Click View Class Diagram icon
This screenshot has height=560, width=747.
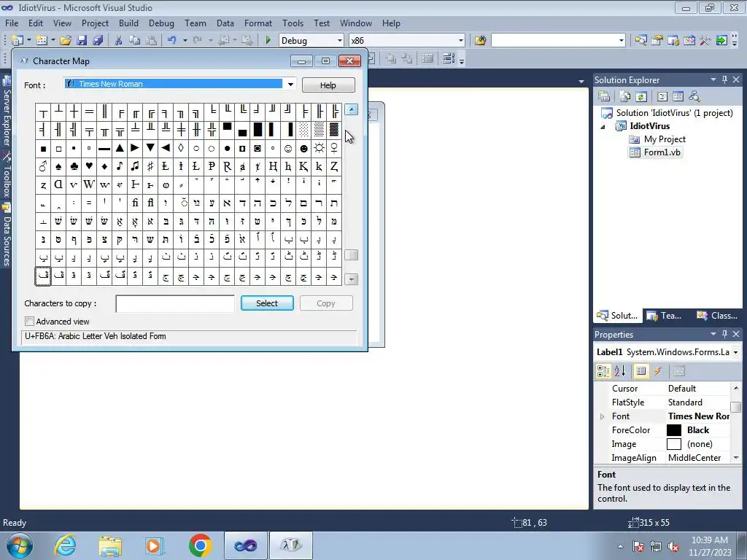click(x=694, y=97)
